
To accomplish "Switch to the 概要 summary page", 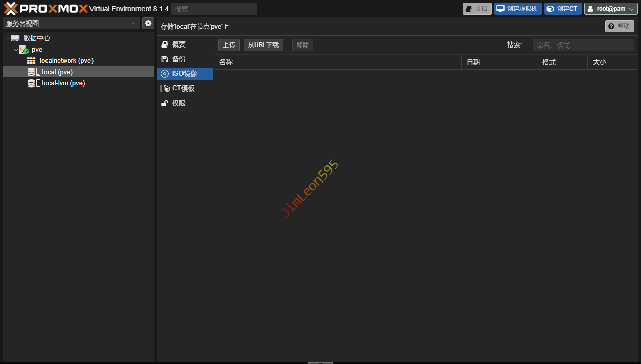I will click(178, 44).
